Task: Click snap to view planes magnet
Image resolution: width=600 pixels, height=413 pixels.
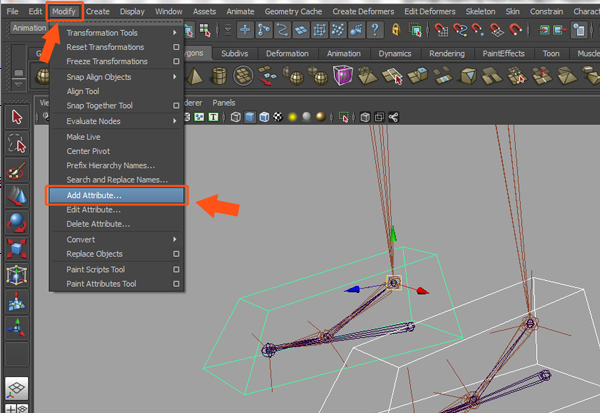Action: pyautogui.click(x=496, y=30)
